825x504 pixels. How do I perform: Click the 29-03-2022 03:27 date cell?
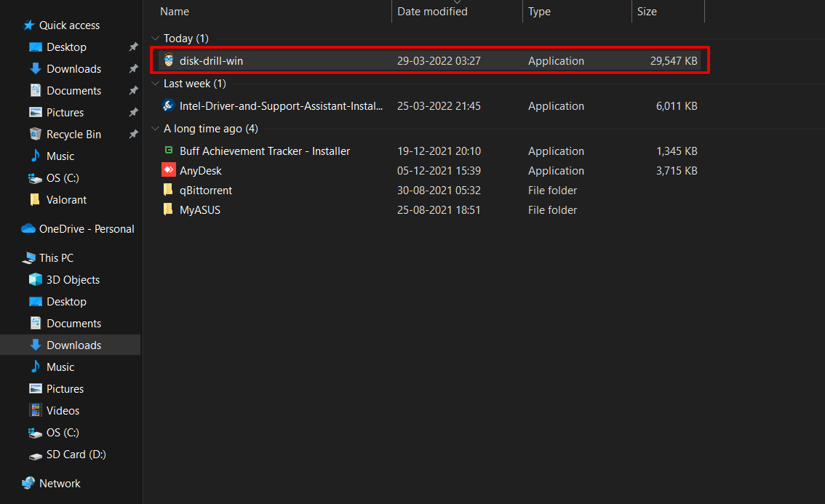439,61
